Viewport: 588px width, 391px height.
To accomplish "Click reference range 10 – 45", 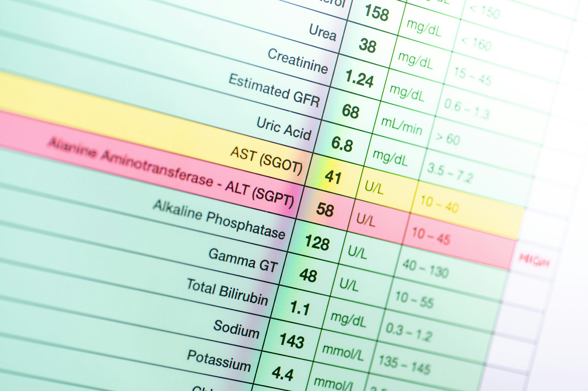I will pos(431,236).
